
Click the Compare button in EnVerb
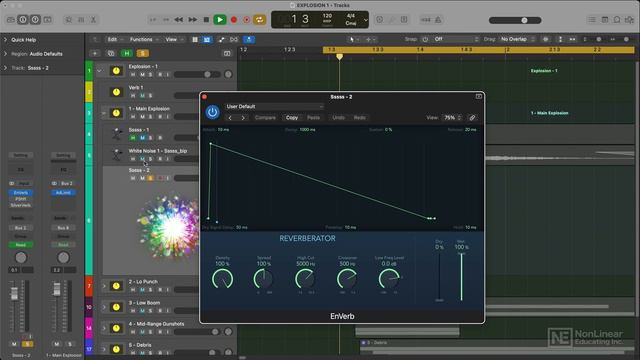click(x=265, y=118)
